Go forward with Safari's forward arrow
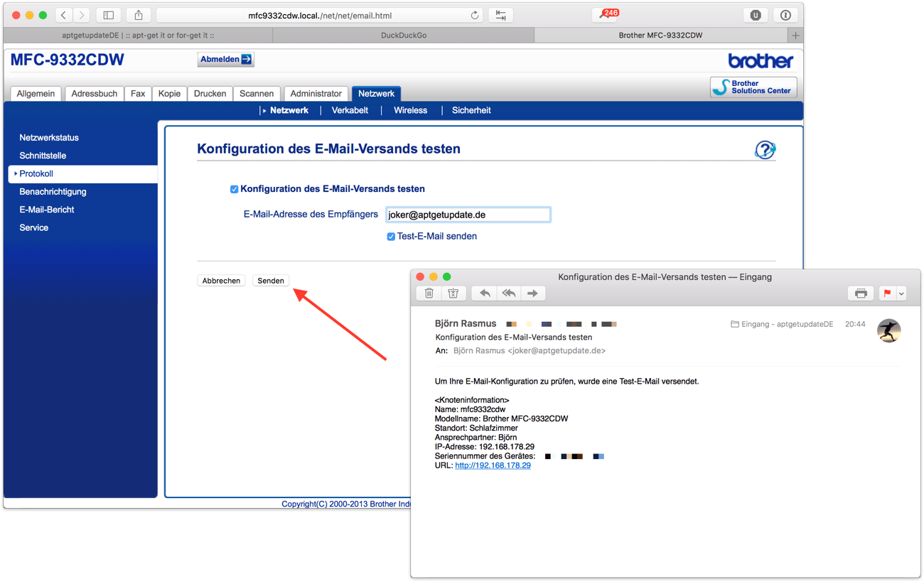This screenshot has width=924, height=582. [x=82, y=15]
